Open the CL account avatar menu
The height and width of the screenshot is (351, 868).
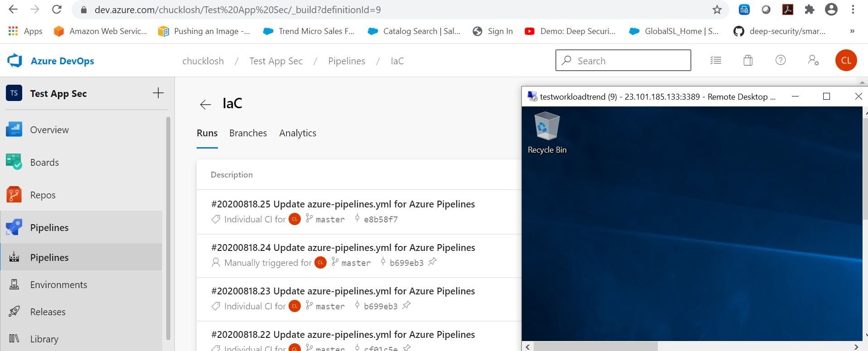pos(846,60)
